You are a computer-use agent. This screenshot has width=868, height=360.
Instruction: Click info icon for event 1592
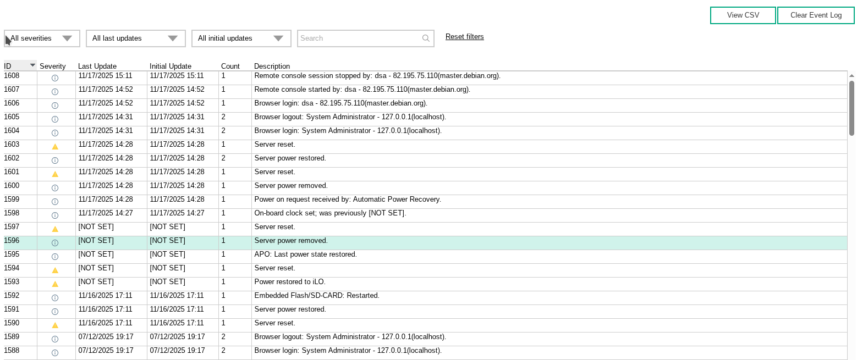(x=55, y=298)
